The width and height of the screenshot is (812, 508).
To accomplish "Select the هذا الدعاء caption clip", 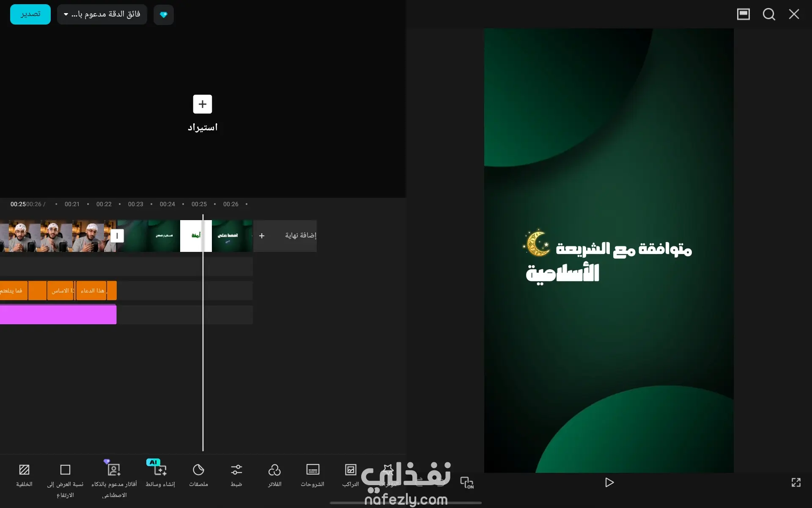I will pos(92,291).
